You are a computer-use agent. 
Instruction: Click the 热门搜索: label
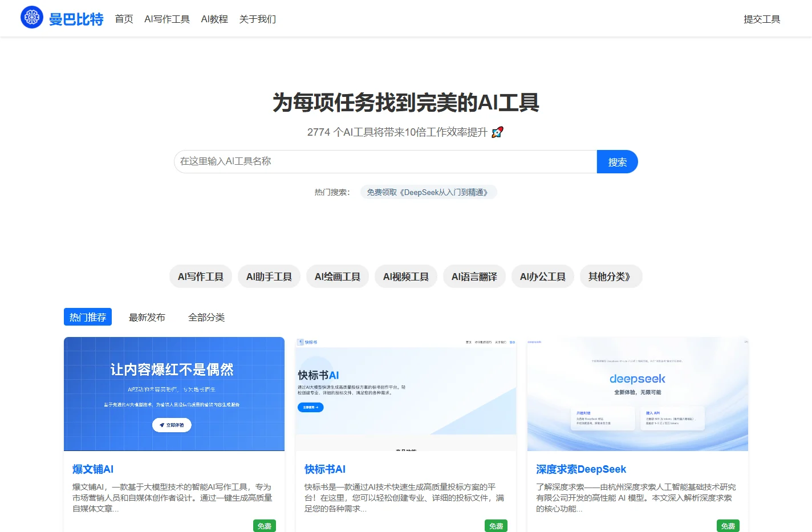pos(332,192)
